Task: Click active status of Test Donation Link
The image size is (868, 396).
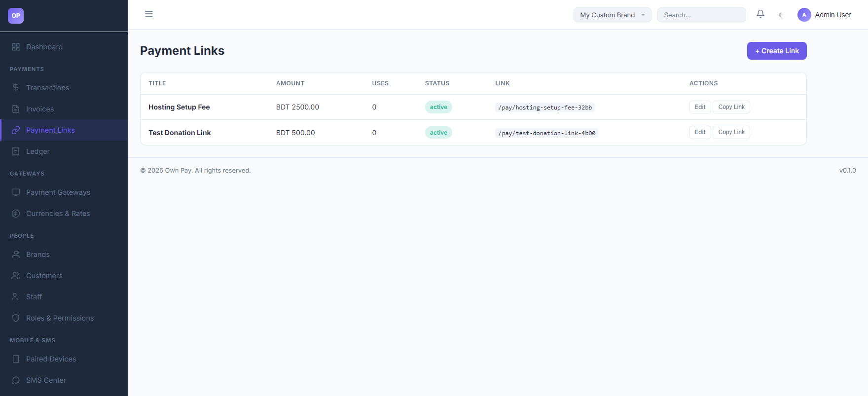Action: 438,133
